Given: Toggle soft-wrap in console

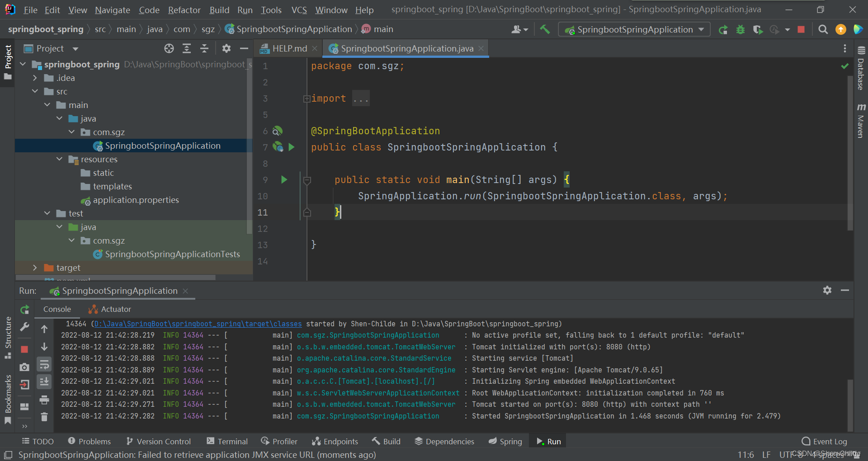Looking at the screenshot, I should [x=44, y=364].
